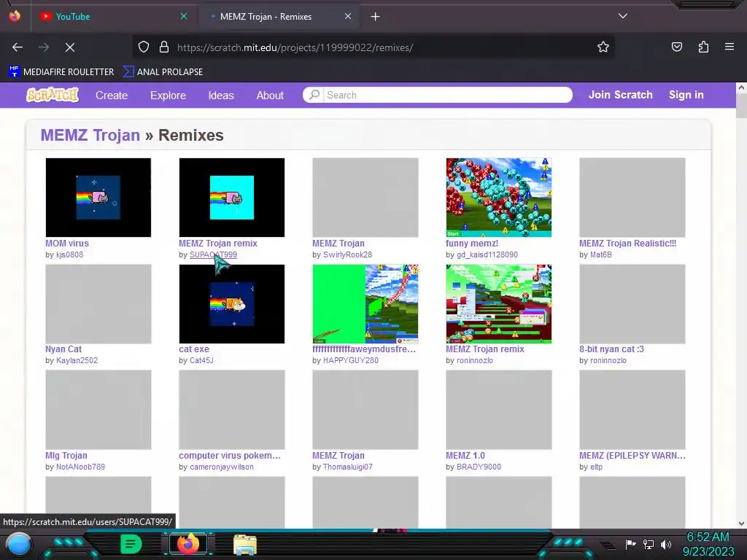Close the YouTube tab

(184, 16)
